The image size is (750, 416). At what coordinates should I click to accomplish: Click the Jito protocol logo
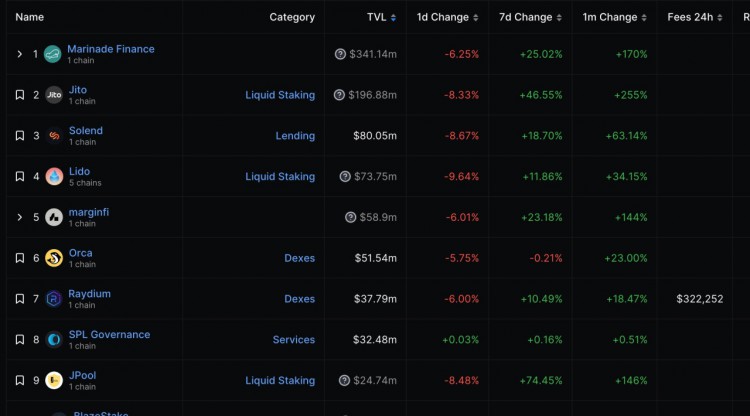(x=54, y=95)
